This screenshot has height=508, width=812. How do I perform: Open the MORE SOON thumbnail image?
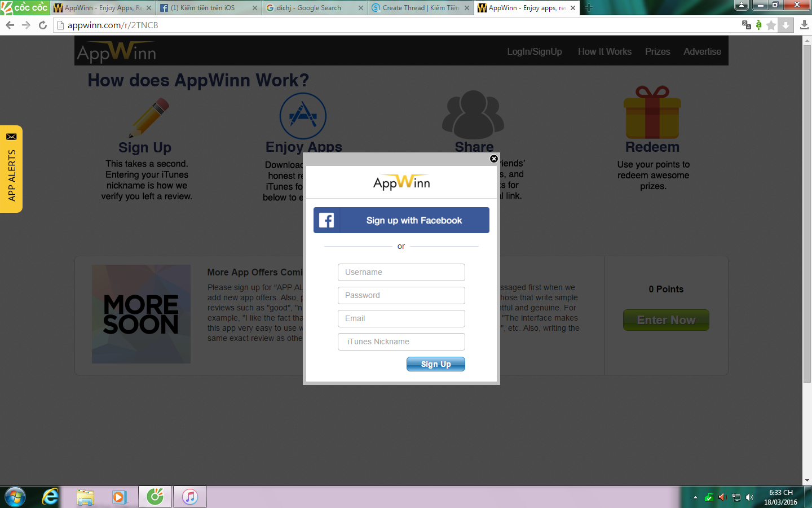[141, 314]
